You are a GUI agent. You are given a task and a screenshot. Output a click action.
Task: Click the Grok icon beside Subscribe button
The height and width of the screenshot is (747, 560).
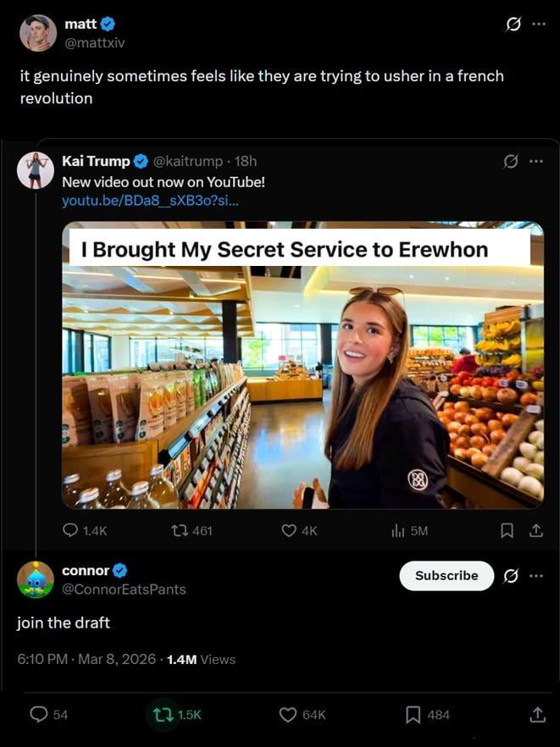pos(511,576)
